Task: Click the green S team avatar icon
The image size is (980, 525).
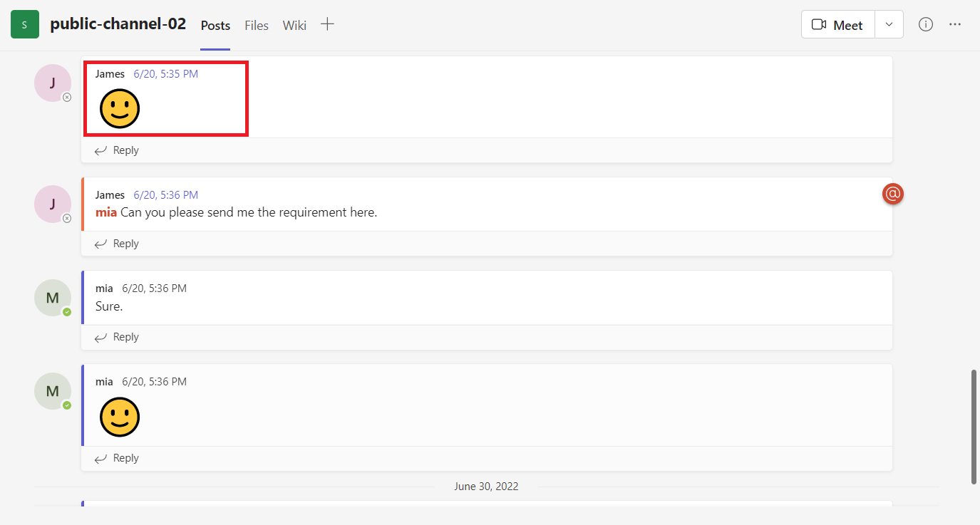Action: tap(25, 25)
